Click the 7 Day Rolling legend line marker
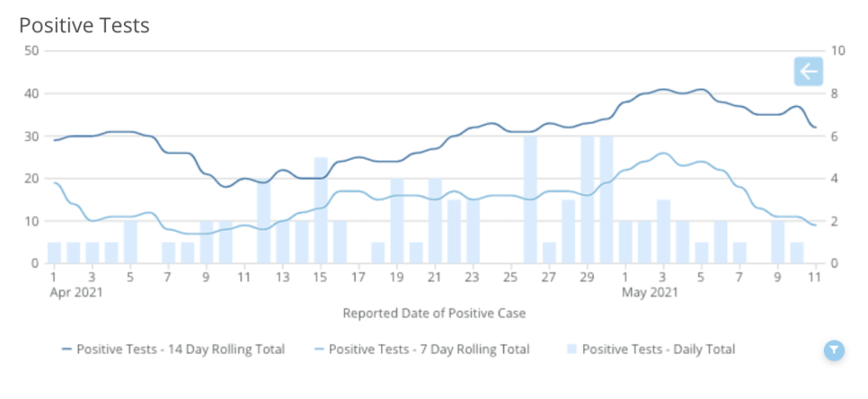This screenshot has width=868, height=399. pyautogui.click(x=319, y=349)
